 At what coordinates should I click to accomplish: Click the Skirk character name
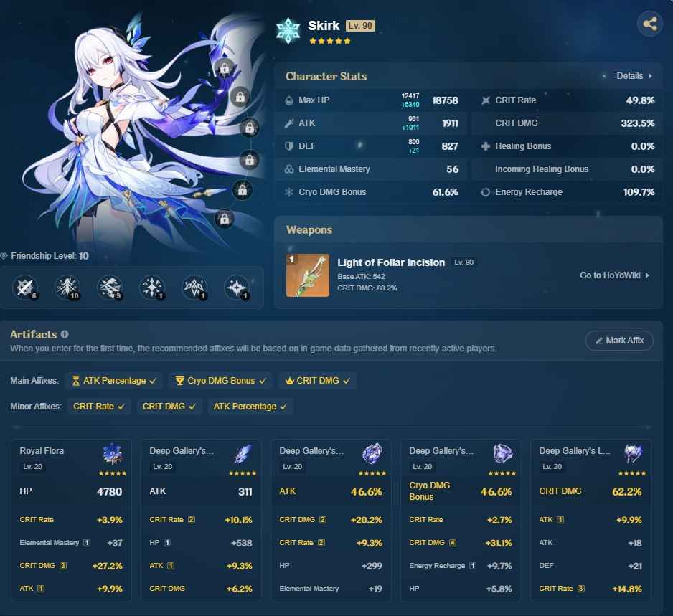coord(324,26)
